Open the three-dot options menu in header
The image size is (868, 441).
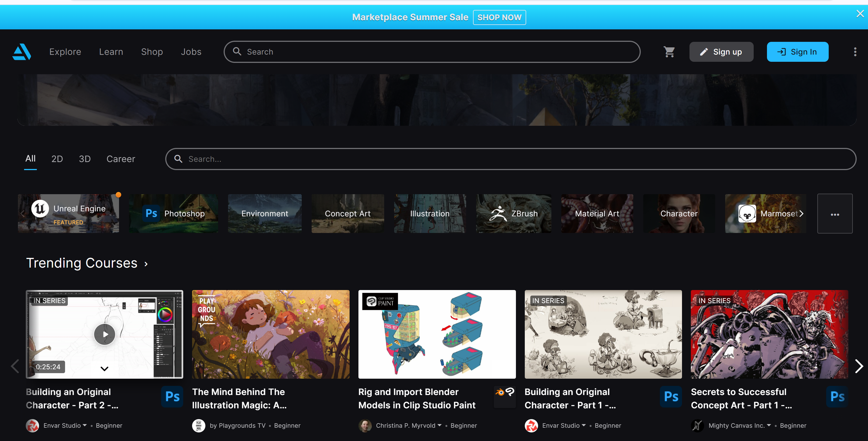855,52
